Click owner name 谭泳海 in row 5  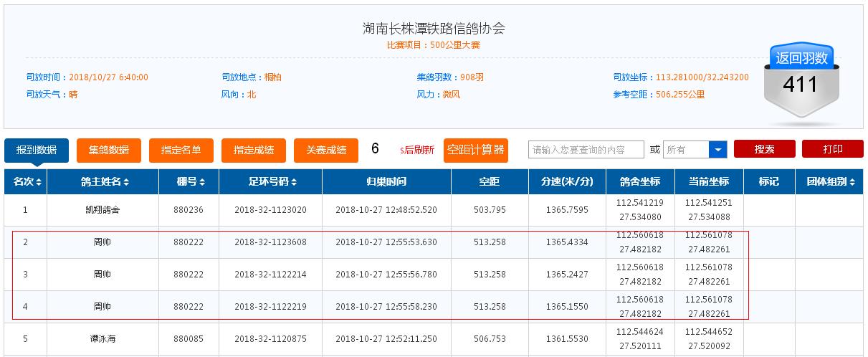(102, 338)
